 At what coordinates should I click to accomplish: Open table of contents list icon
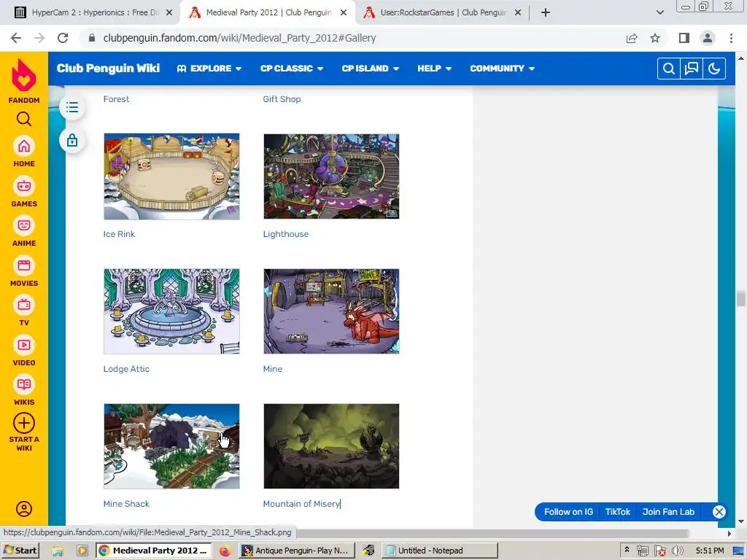click(72, 107)
